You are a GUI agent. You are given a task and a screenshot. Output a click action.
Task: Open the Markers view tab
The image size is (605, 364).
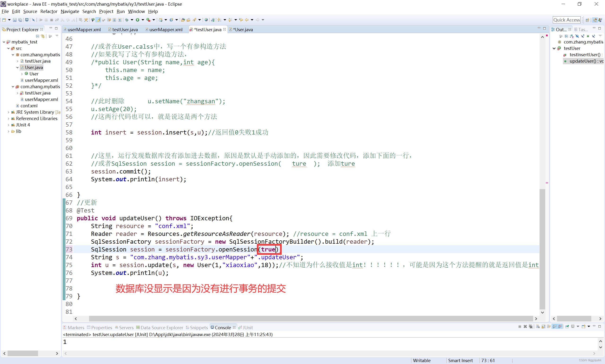[x=73, y=327]
